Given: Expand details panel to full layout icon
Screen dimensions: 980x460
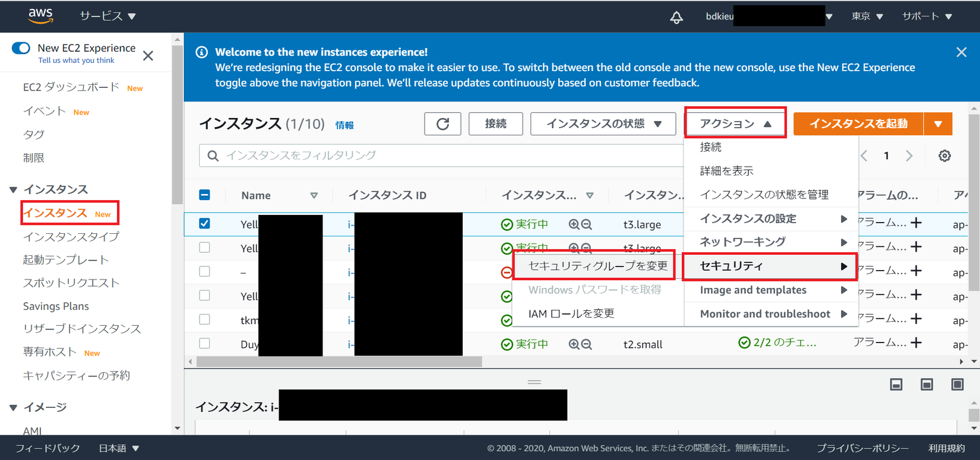Looking at the screenshot, I should click(x=957, y=385).
